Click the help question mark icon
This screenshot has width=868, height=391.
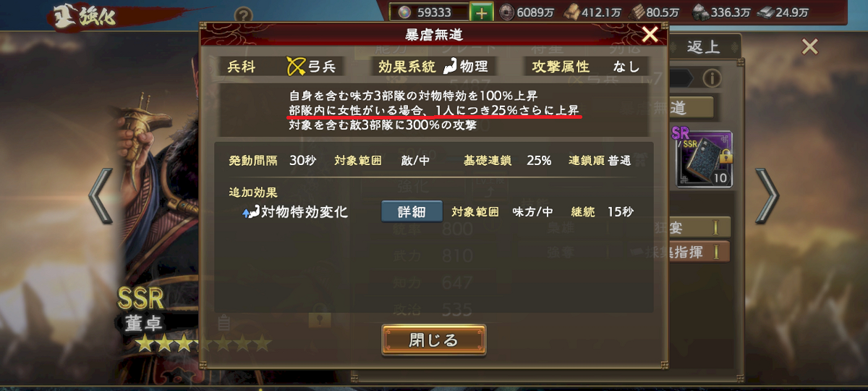(x=244, y=15)
